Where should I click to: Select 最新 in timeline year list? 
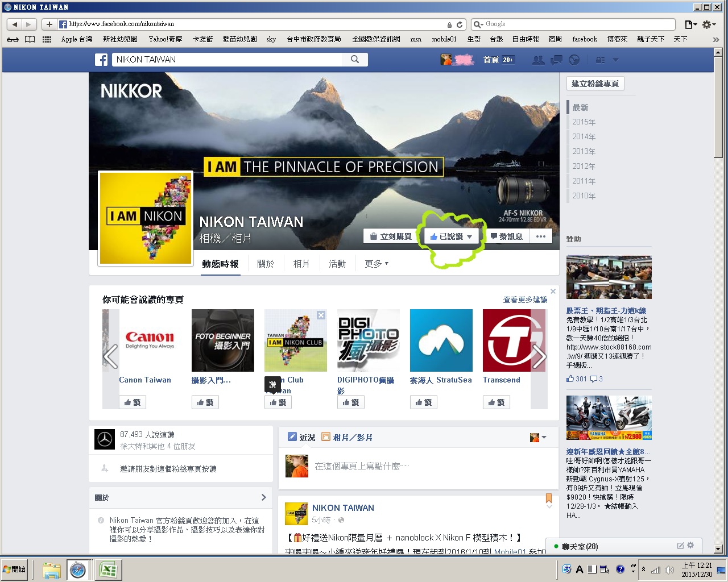click(x=580, y=107)
